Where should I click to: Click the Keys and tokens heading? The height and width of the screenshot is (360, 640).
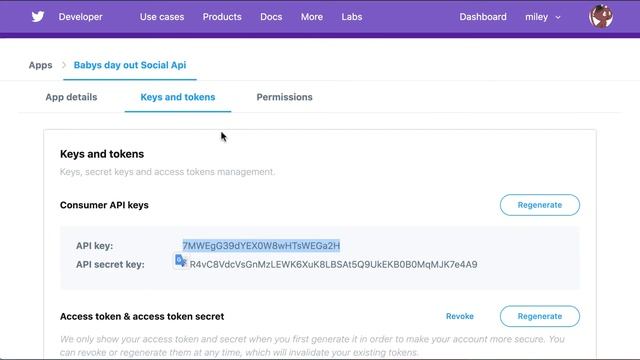pos(102,154)
